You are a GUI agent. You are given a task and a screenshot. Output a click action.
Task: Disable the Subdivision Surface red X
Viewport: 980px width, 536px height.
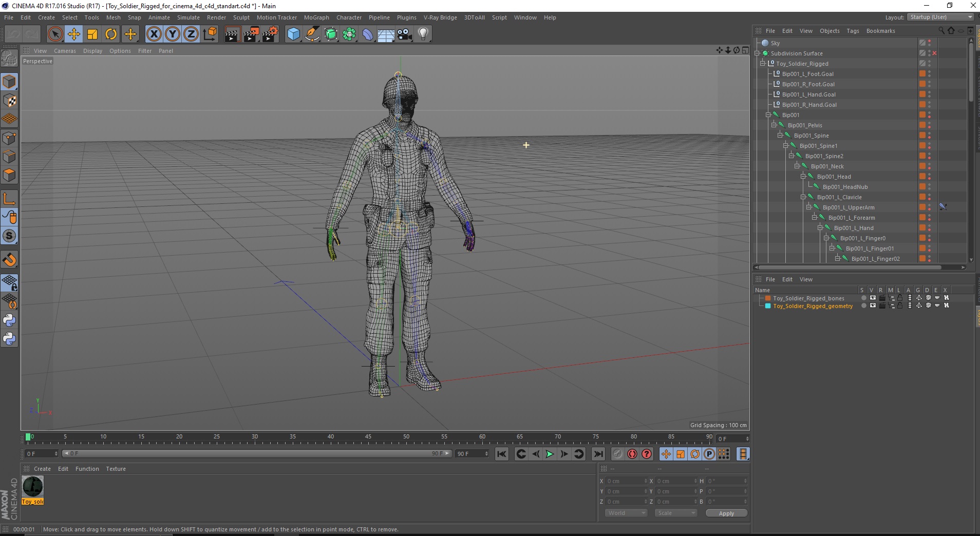tap(935, 53)
